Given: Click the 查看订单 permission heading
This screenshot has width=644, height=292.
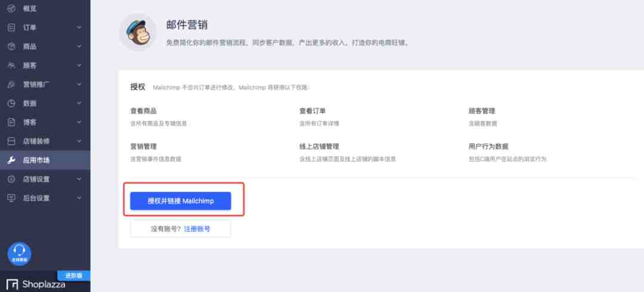Looking at the screenshot, I should (313, 111).
